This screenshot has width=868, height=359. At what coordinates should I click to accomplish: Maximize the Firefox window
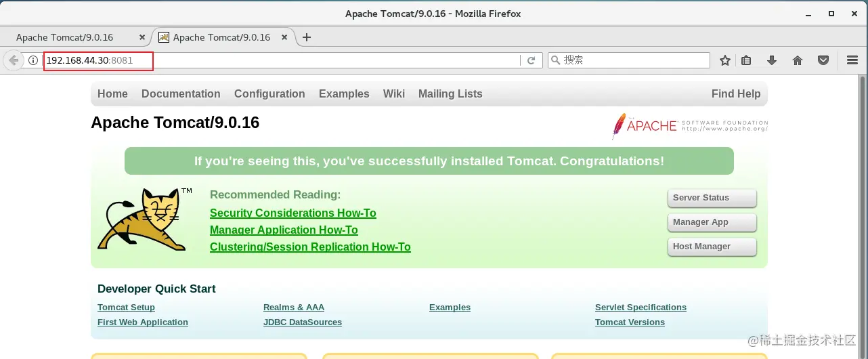831,14
